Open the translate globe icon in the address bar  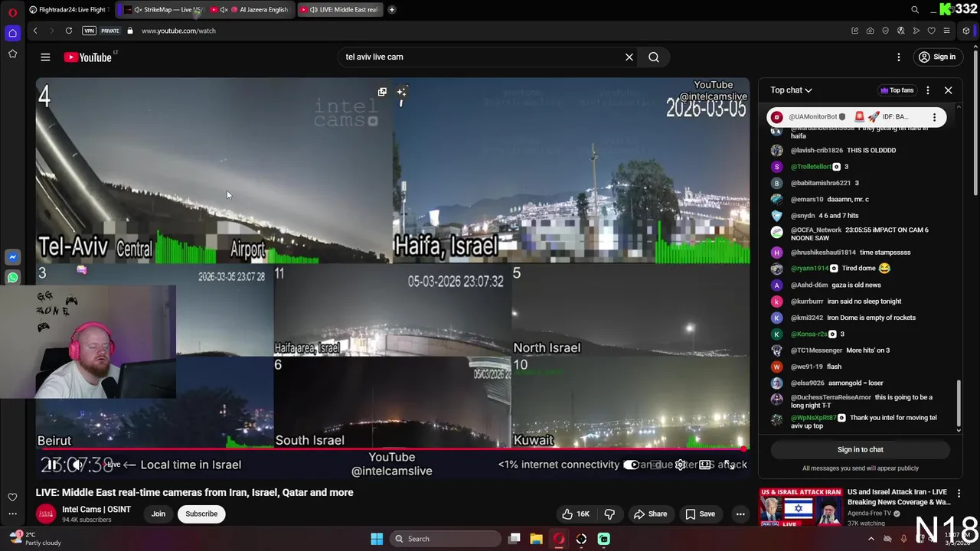[900, 31]
